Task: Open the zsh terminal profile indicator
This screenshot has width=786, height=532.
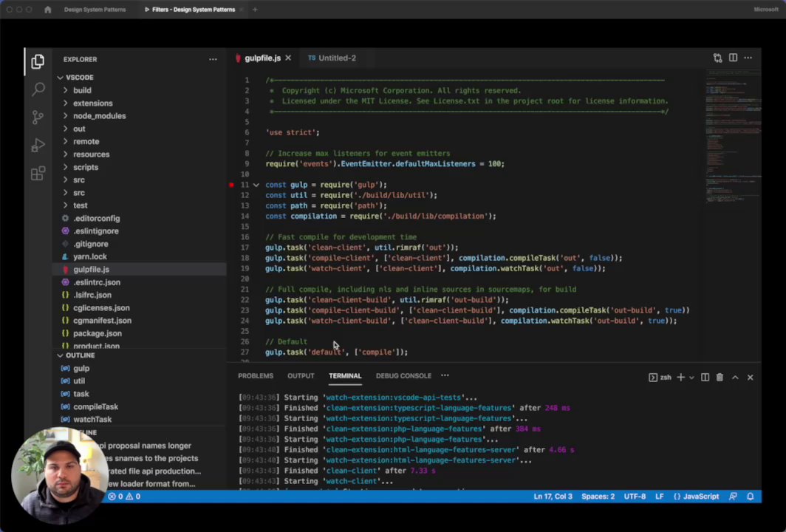Action: (660, 377)
